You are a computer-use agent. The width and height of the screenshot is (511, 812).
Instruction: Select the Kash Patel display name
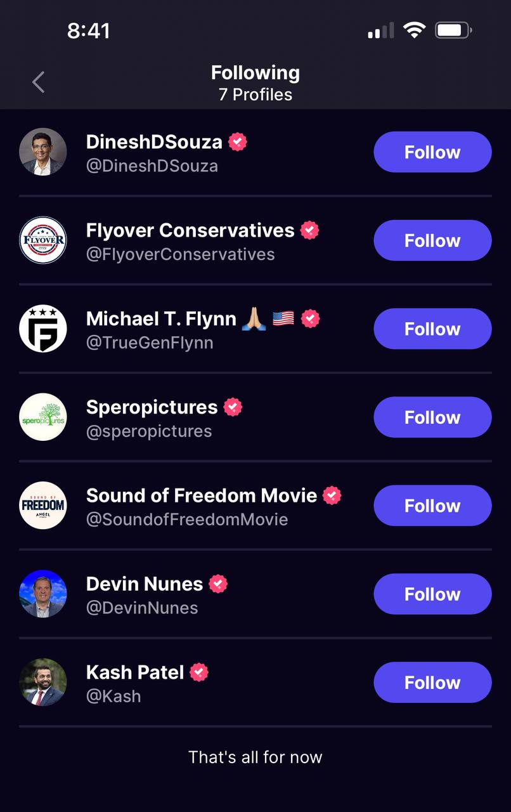pos(135,672)
